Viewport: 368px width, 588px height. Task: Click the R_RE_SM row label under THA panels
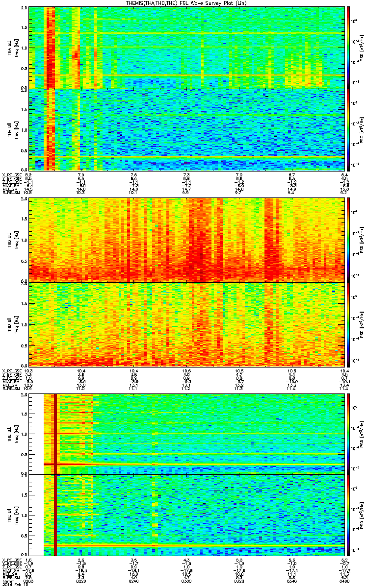[11, 193]
